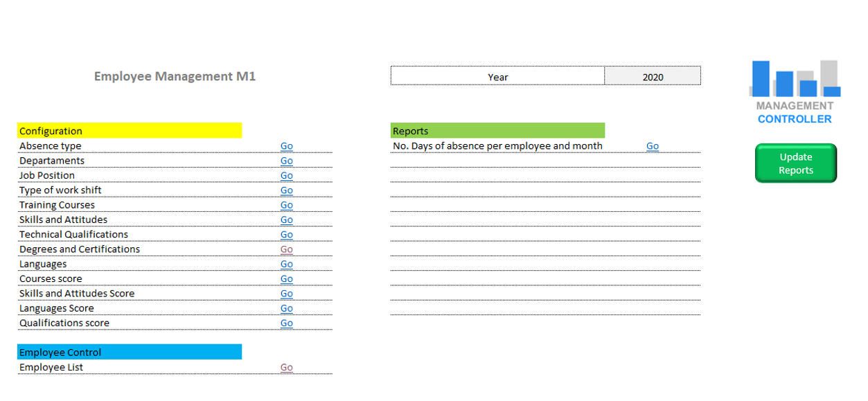Click Go for Qualifications score
This screenshot has width=868, height=401.
pos(286,323)
